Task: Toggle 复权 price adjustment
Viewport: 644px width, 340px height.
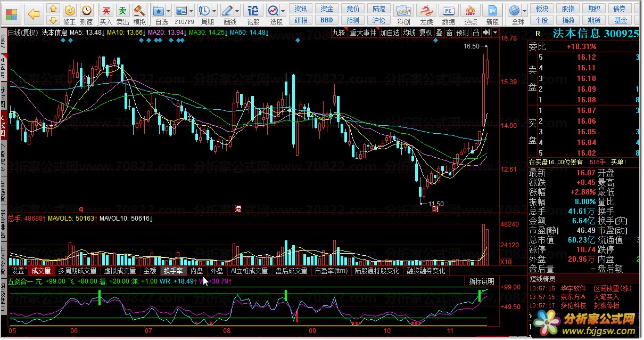Action: [426, 32]
